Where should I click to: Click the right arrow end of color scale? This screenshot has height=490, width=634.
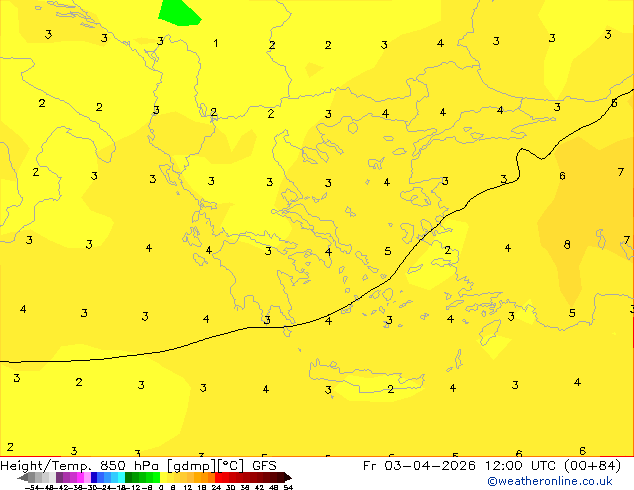288,477
